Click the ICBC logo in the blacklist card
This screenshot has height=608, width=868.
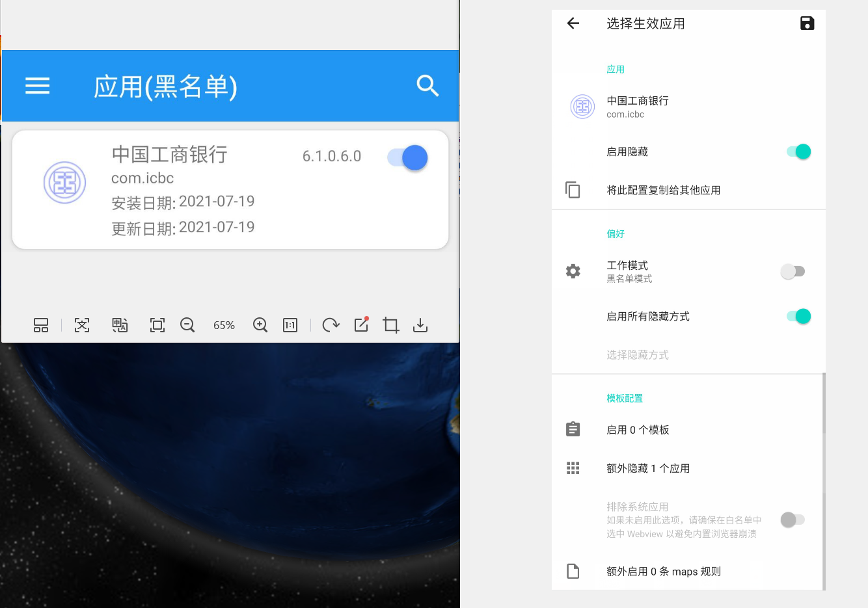click(x=64, y=183)
